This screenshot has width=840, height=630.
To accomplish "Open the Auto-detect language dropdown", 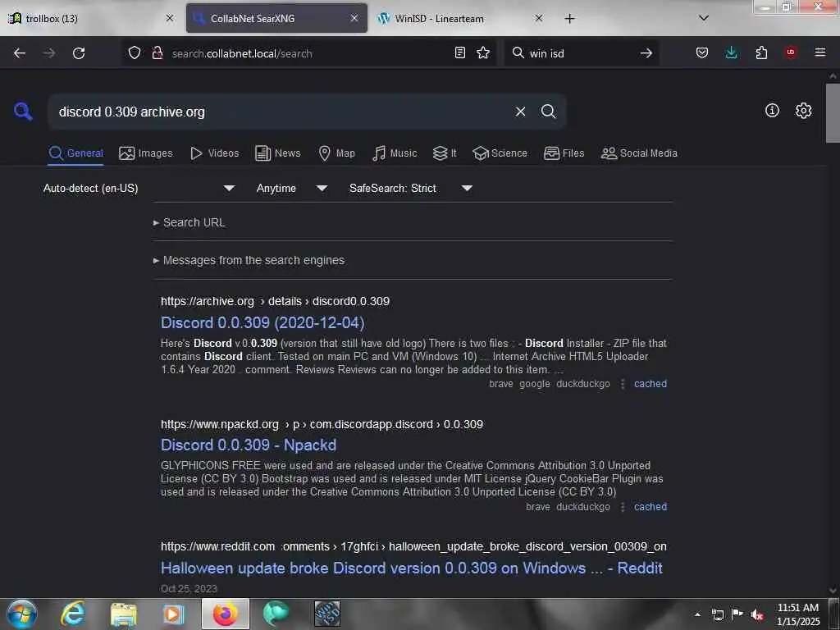I will (x=139, y=188).
